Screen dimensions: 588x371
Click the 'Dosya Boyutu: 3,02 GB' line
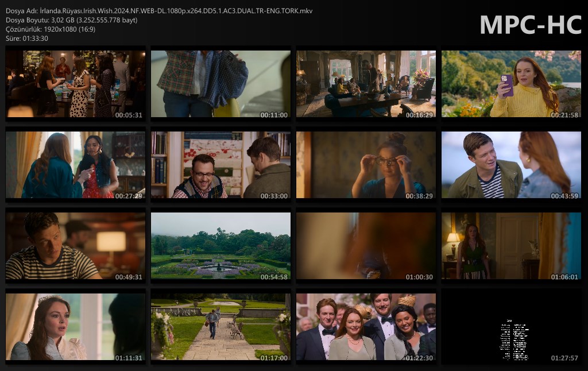pyautogui.click(x=72, y=20)
